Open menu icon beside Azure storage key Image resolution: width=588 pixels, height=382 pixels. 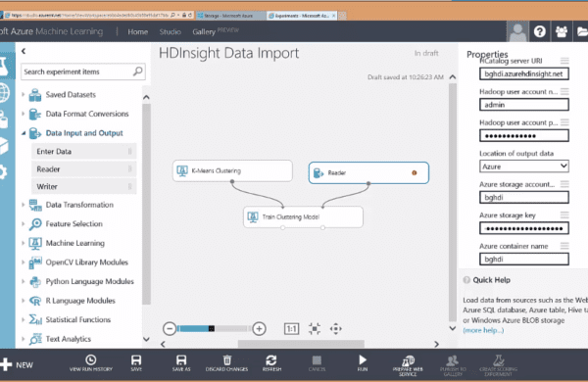[564, 215]
